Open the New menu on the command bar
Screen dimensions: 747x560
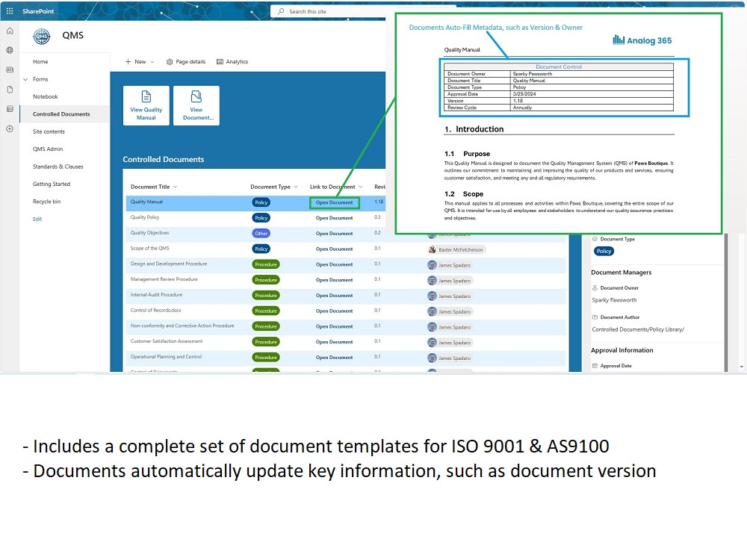coord(140,61)
